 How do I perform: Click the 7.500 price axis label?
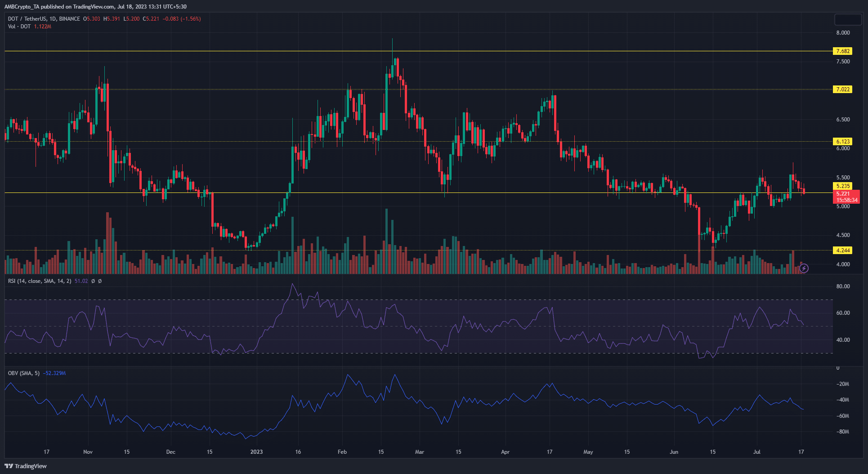pyautogui.click(x=843, y=62)
